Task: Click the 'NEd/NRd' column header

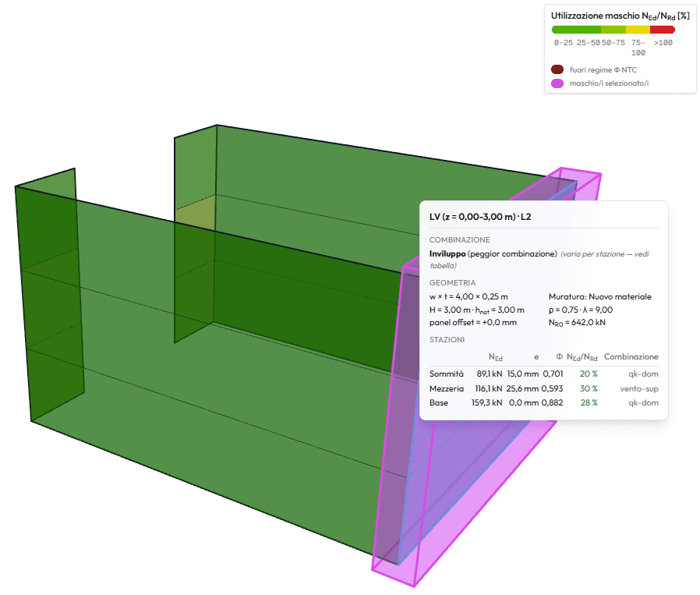Action: (582, 357)
